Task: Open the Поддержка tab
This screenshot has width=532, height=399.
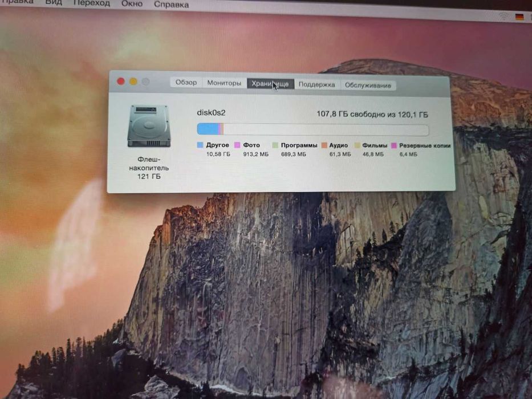Action: 317,84
